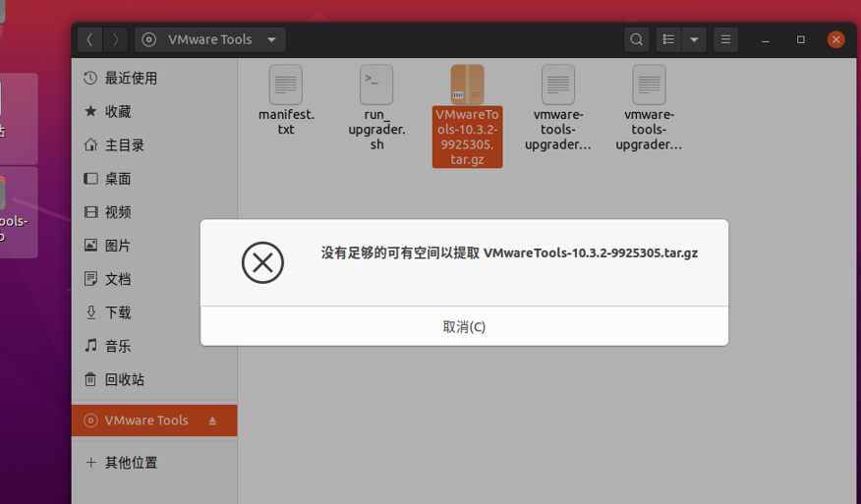Click the error X icon in dialog

[262, 262]
